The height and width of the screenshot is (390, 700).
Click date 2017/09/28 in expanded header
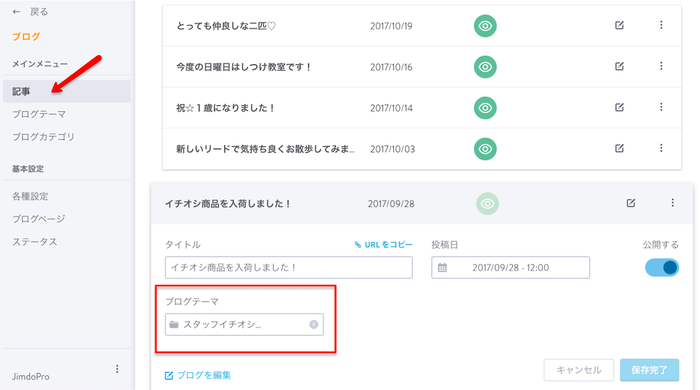coord(391,204)
